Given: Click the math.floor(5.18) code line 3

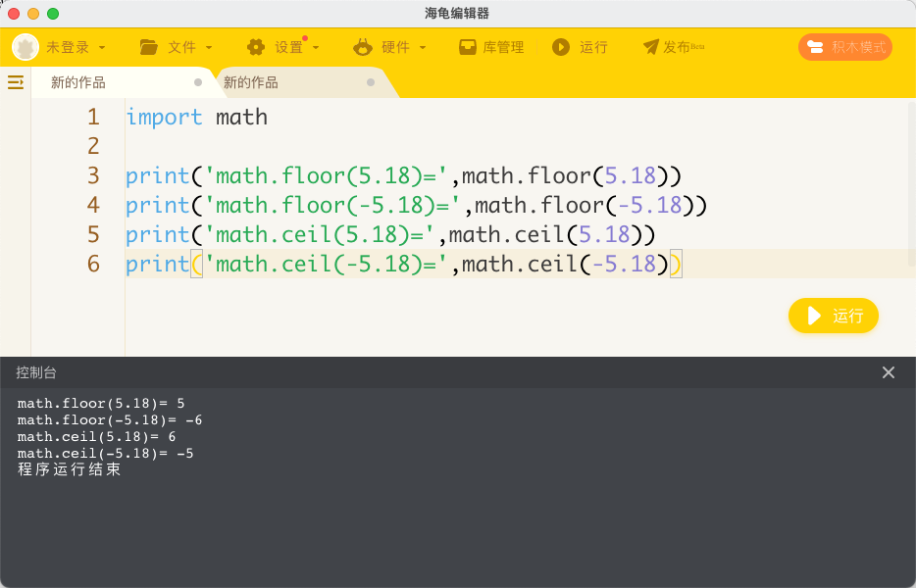Looking at the screenshot, I should 404,175.
